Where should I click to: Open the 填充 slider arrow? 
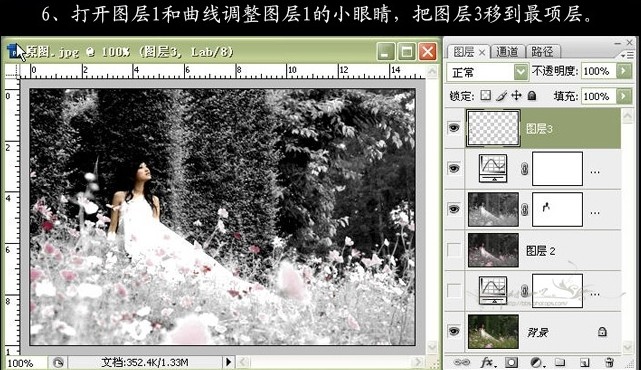(623, 96)
